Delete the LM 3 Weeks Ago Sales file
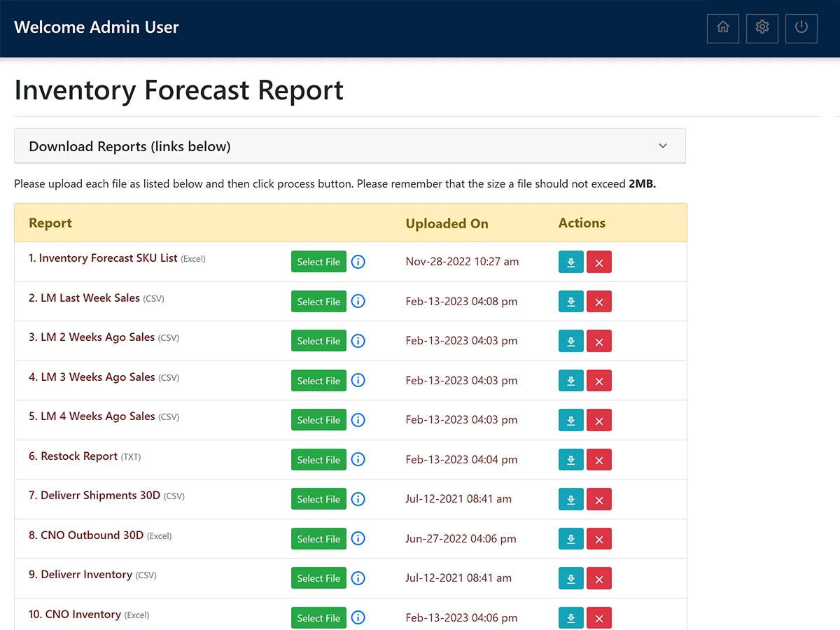The height and width of the screenshot is (630, 840). 599,381
